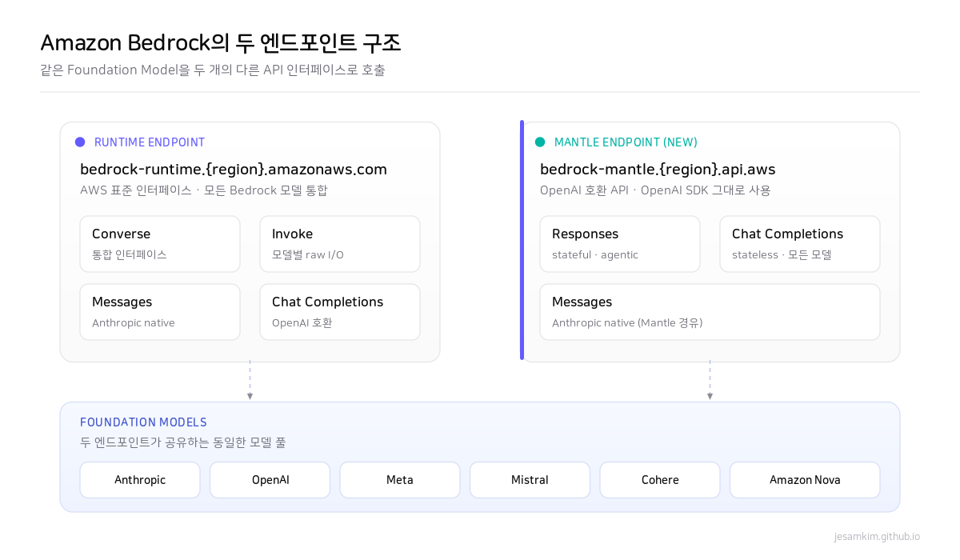
Task: Select the Converse card in the Runtime panel
Action: 160,244
